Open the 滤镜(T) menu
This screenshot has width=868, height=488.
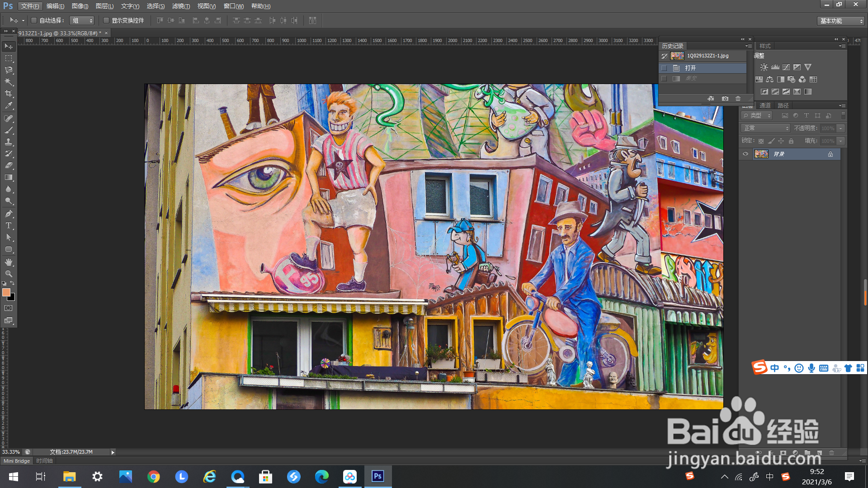tap(181, 6)
